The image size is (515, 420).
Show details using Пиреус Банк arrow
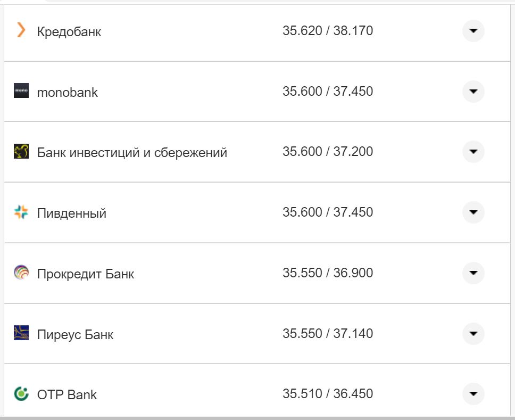[x=473, y=334]
